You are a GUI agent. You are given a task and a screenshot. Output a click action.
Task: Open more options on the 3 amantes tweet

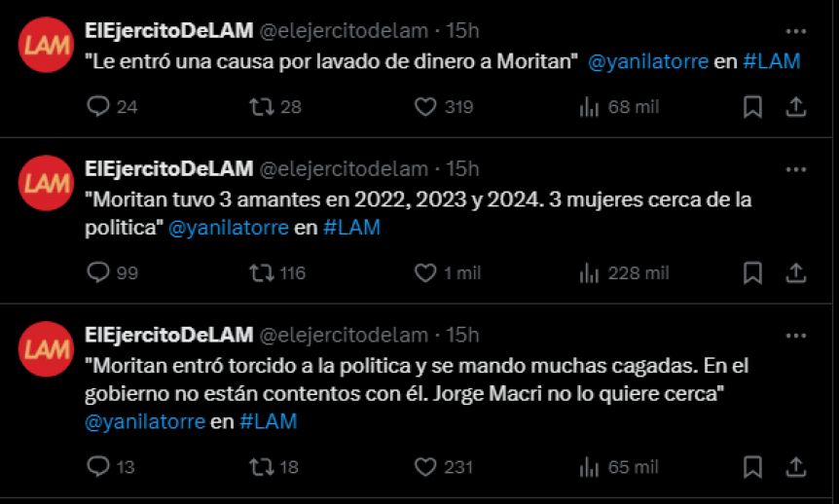pyautogui.click(x=795, y=169)
